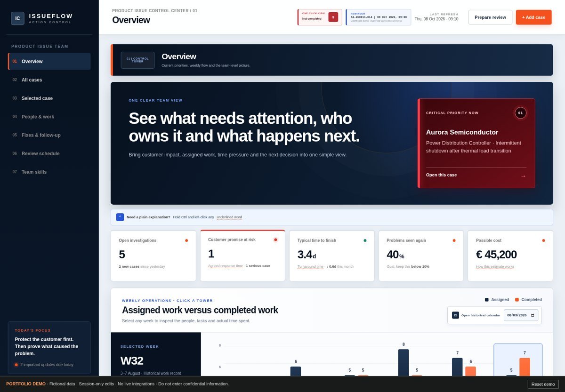Screen dimensions: 565x392
Task: Click the status dot on the Open investigations card
Action: click(x=186, y=240)
